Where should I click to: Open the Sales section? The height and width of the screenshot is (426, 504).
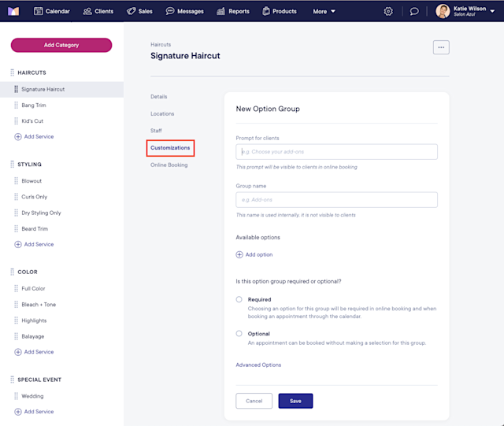point(139,11)
